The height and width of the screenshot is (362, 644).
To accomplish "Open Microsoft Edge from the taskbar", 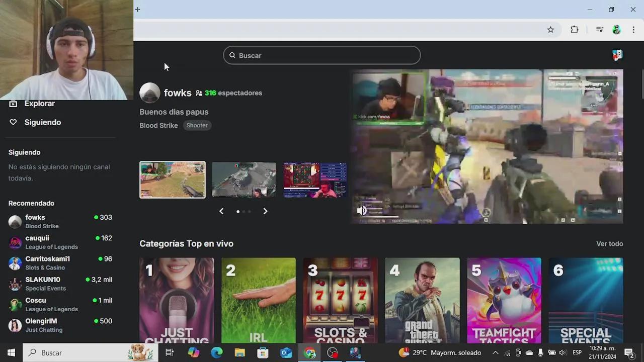I will point(217,352).
